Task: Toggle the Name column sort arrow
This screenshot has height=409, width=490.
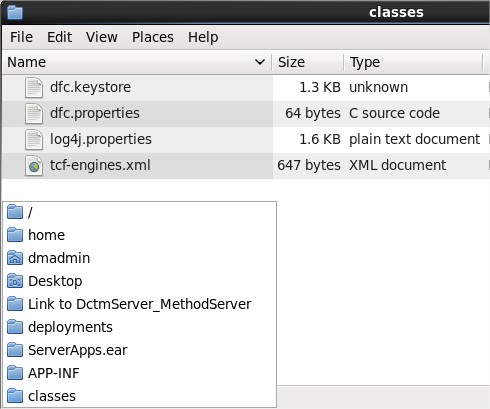Action: (x=260, y=62)
